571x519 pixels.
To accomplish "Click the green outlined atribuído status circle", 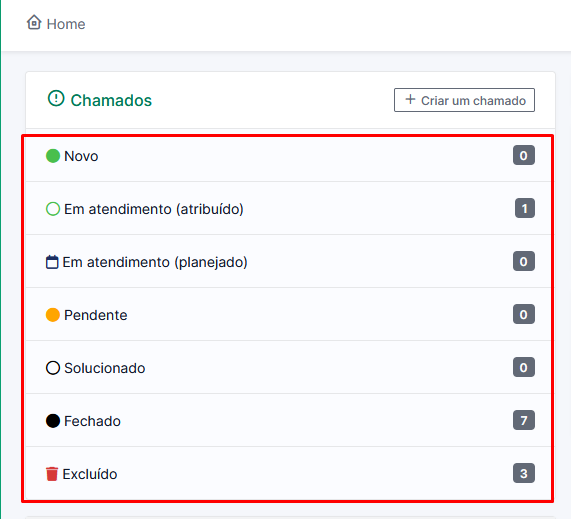I will [x=53, y=209].
